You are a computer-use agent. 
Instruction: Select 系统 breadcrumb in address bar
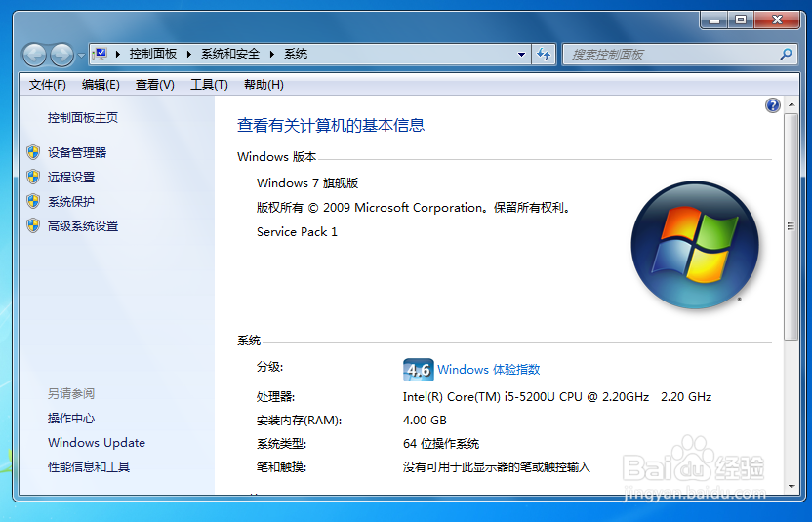pos(296,54)
